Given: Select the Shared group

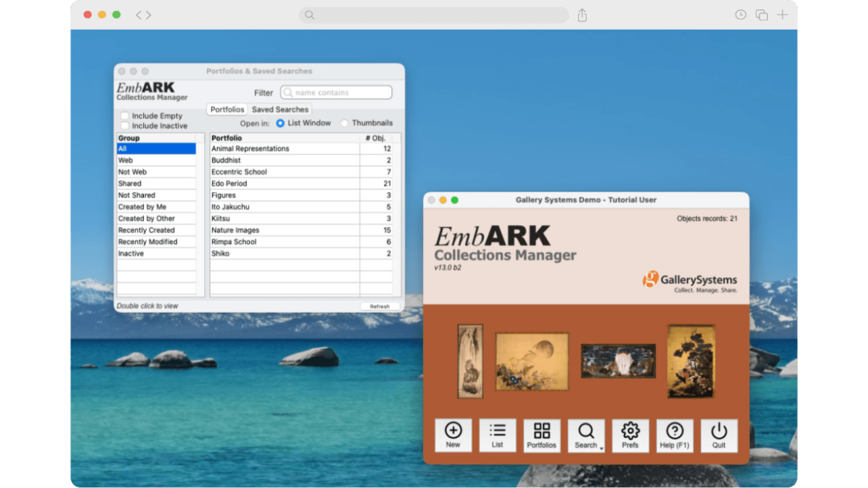Looking at the screenshot, I should [x=156, y=184].
